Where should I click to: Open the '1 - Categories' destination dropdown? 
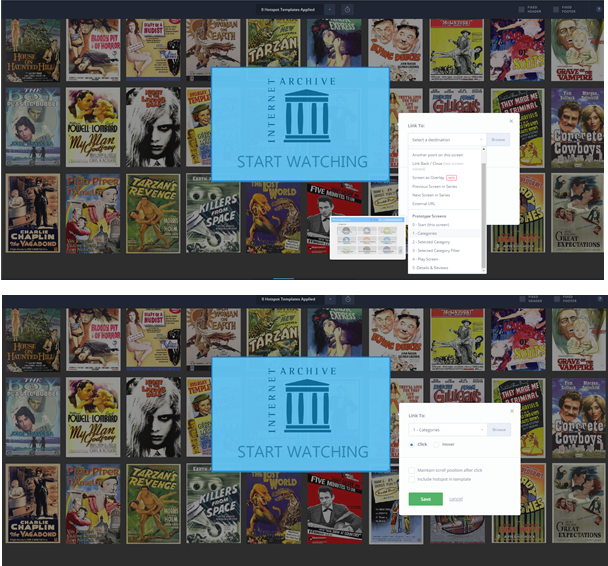pos(448,430)
